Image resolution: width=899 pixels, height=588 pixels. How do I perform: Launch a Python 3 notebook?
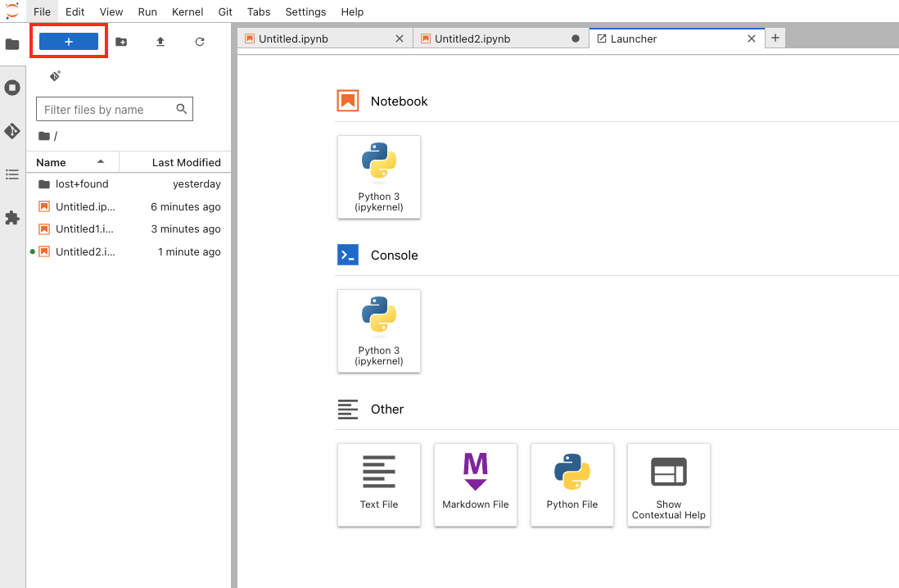[379, 177]
